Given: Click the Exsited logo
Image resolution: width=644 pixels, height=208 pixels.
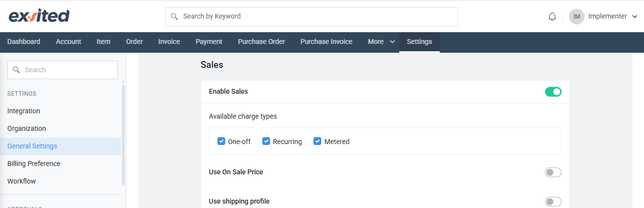Looking at the screenshot, I should click(x=39, y=16).
